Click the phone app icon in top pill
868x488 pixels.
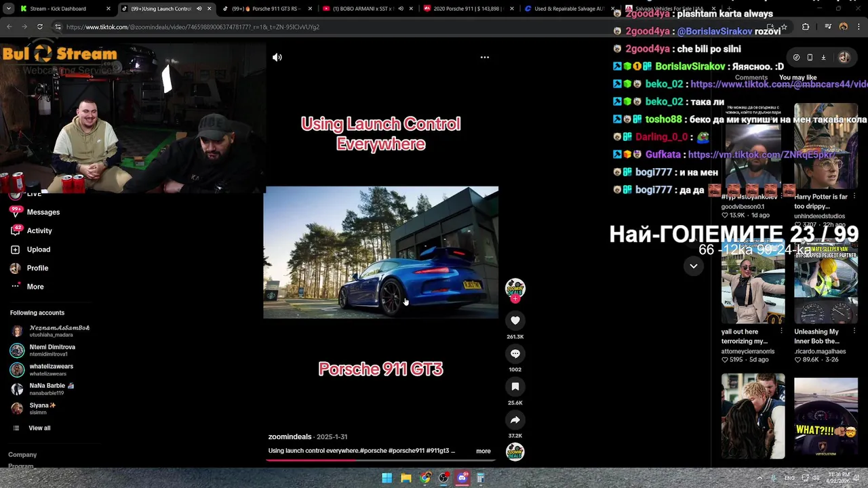click(x=810, y=58)
